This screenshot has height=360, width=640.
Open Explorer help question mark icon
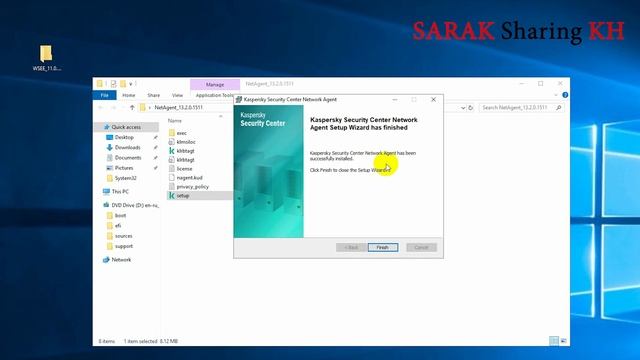[x=565, y=95]
